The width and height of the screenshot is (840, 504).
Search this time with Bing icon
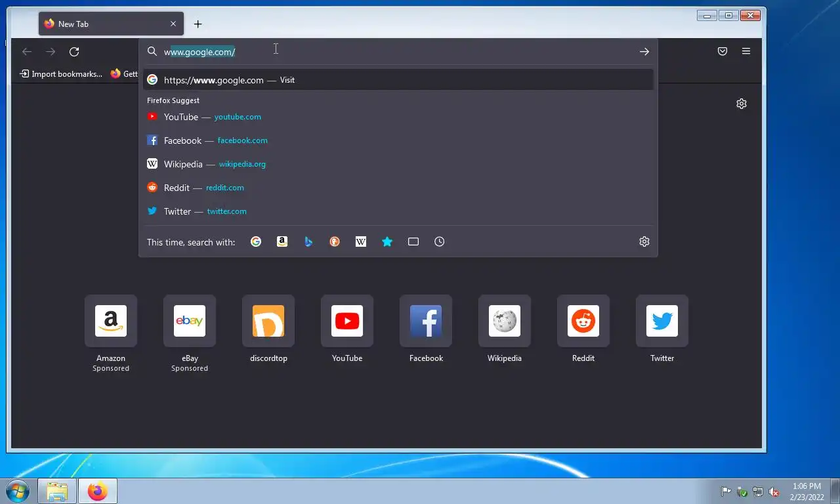click(x=308, y=241)
